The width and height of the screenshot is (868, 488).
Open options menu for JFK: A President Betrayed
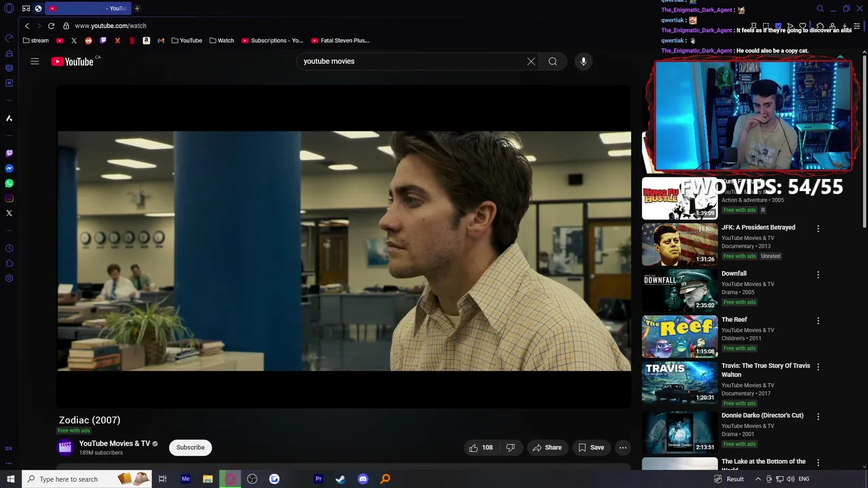[x=818, y=228]
